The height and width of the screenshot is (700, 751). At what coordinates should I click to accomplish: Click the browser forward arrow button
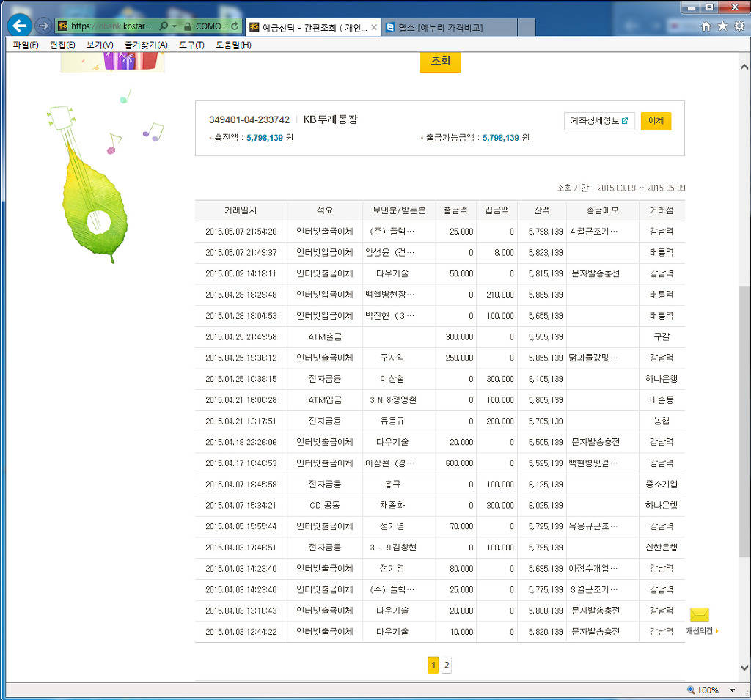(x=43, y=26)
